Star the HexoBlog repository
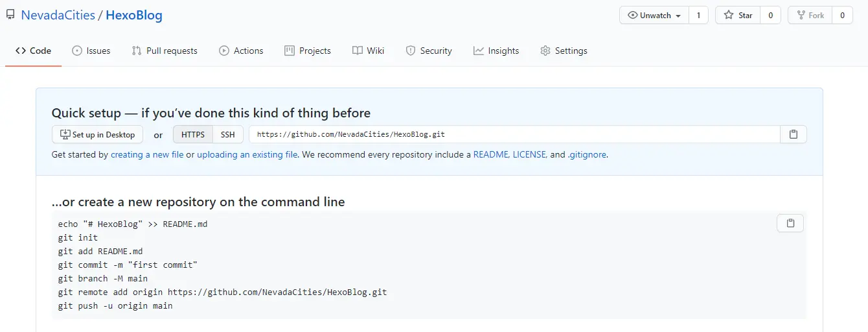 coord(738,16)
